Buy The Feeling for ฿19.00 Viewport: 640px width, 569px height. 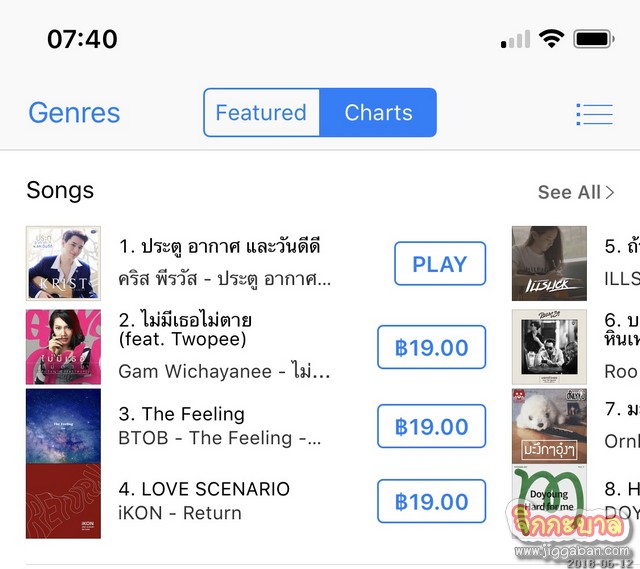(431, 426)
